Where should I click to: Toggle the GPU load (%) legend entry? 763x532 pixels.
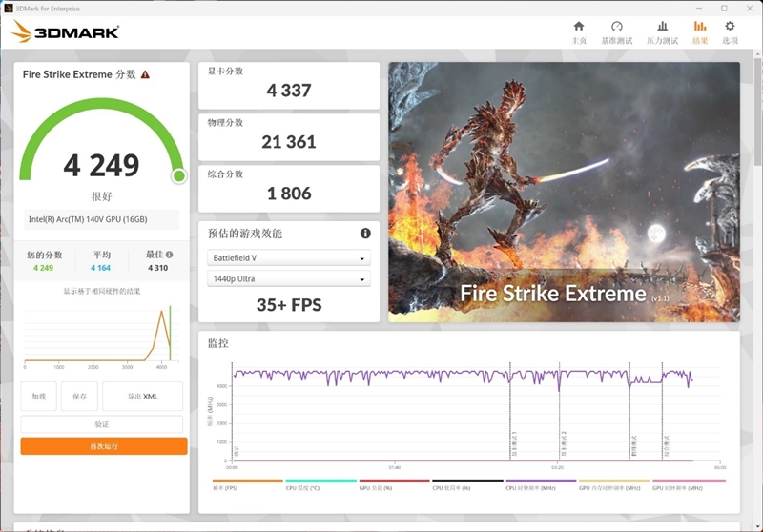pos(394,485)
